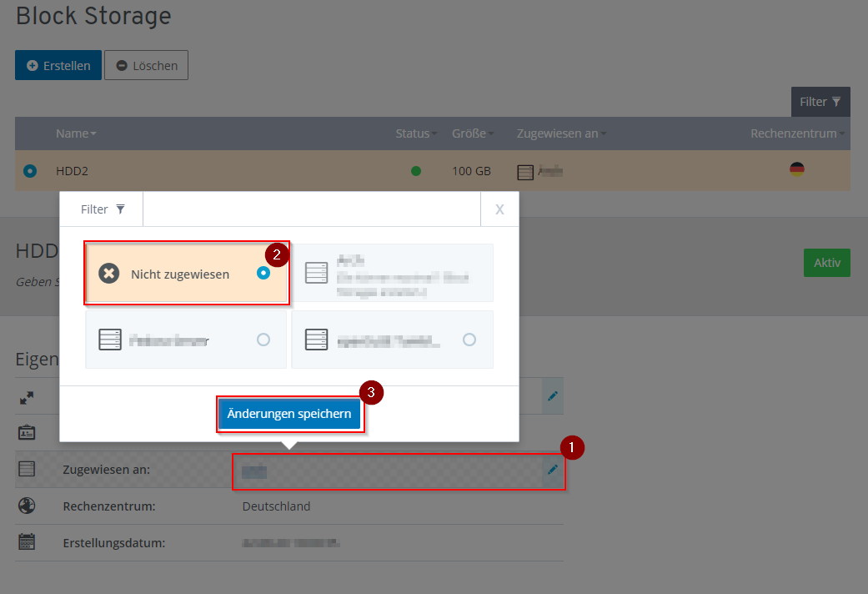Click the Erstellungsdatum label

coord(114,543)
